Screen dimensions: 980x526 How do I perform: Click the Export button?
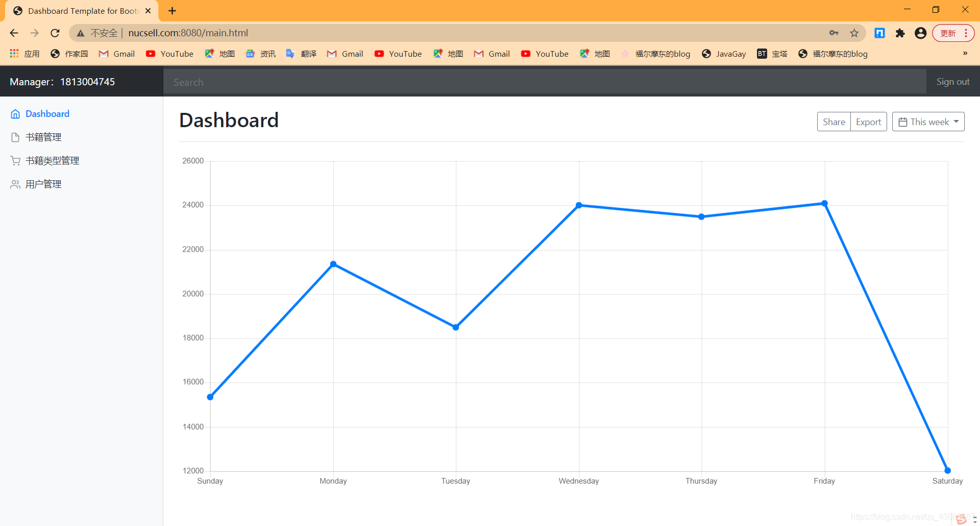pos(868,122)
